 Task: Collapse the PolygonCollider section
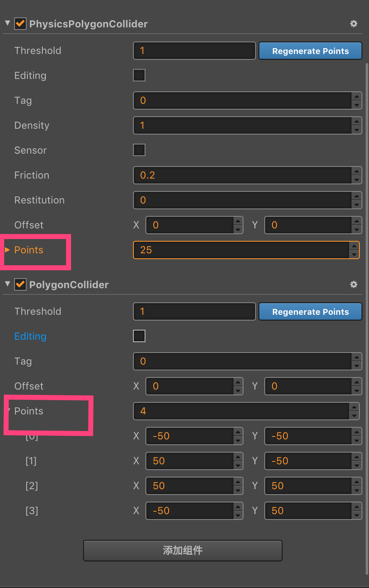7,284
